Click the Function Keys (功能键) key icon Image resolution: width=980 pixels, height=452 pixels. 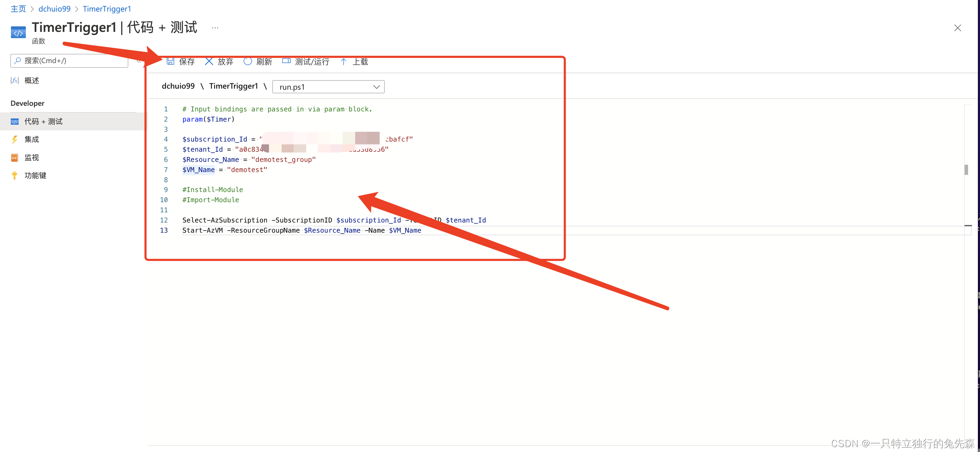point(14,176)
